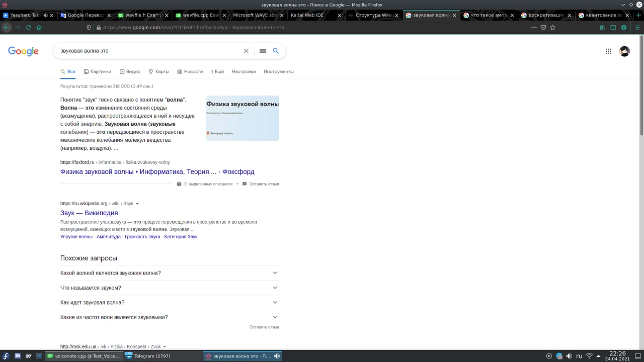
Task: Open the Firefox hamburger menu
Action: (x=638, y=28)
